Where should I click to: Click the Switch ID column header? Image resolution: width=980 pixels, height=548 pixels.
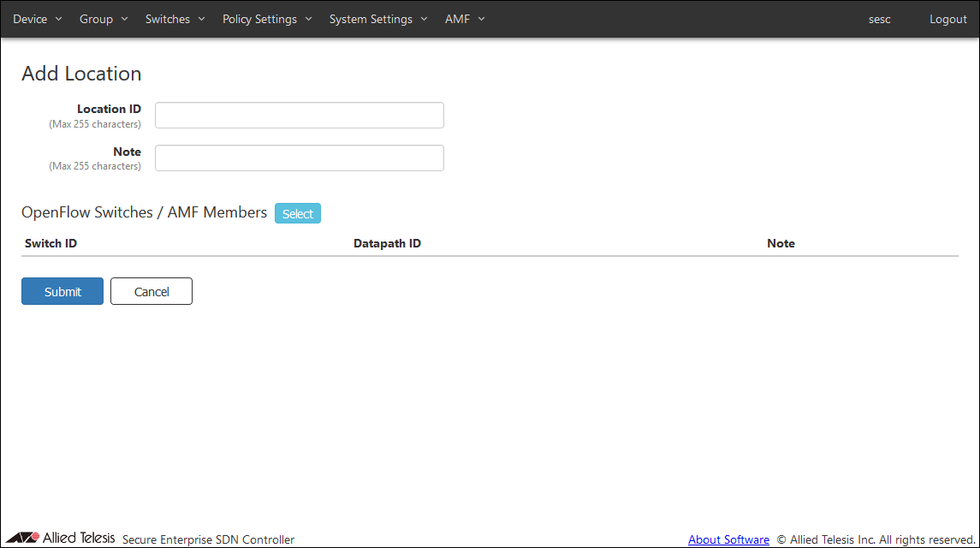[50, 243]
